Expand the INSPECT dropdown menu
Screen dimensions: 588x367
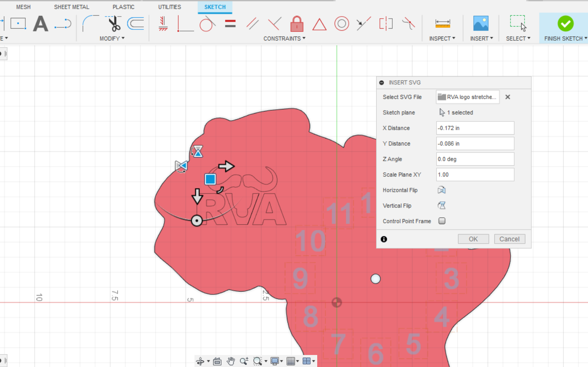(x=442, y=38)
